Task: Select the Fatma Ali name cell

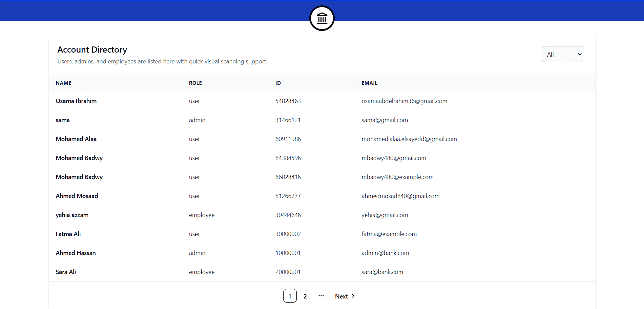Action: point(68,234)
